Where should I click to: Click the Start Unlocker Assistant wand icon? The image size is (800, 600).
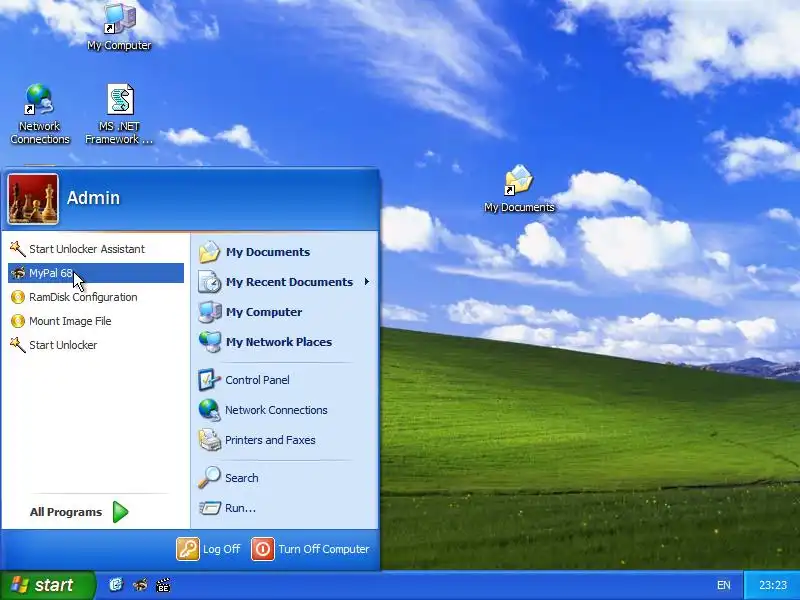(x=17, y=249)
